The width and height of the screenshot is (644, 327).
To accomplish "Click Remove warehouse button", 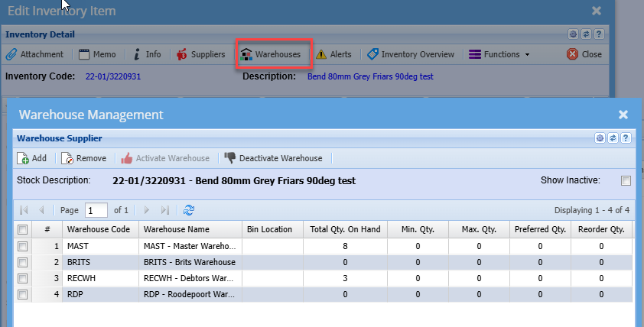I will 83,158.
